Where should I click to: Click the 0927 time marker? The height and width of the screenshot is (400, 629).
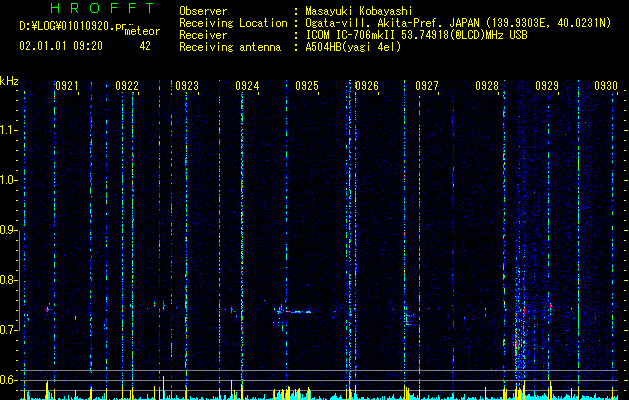tap(427, 86)
